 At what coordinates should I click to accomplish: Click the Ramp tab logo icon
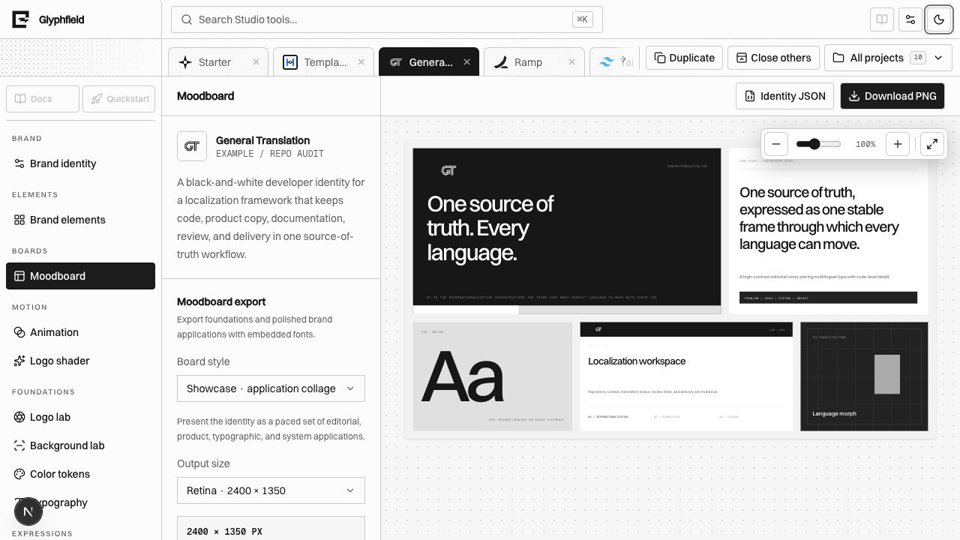501,62
